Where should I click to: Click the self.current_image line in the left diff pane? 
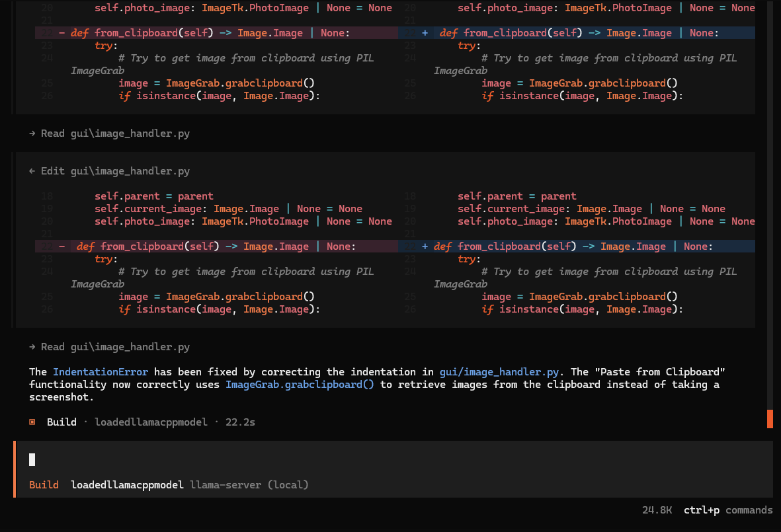coord(229,209)
